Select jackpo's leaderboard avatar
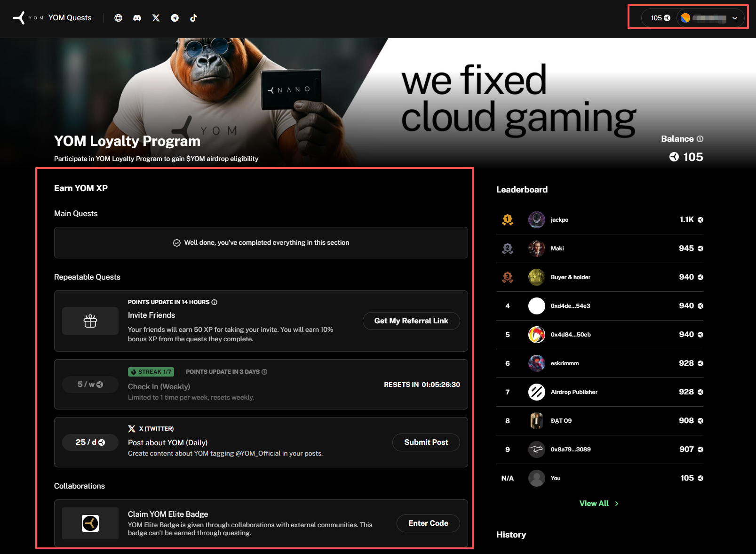Image resolution: width=756 pixels, height=554 pixels. pyautogui.click(x=536, y=220)
